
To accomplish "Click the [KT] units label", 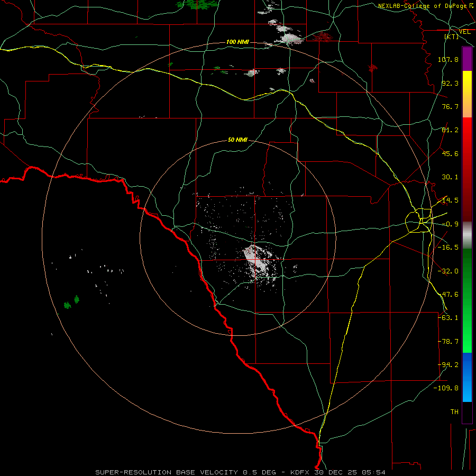I will (452, 36).
